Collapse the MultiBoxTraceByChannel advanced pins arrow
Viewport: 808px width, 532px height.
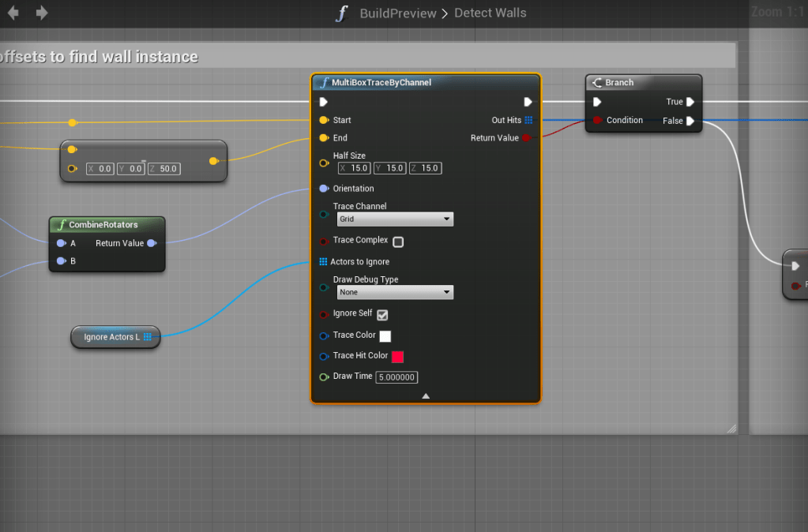tap(426, 395)
